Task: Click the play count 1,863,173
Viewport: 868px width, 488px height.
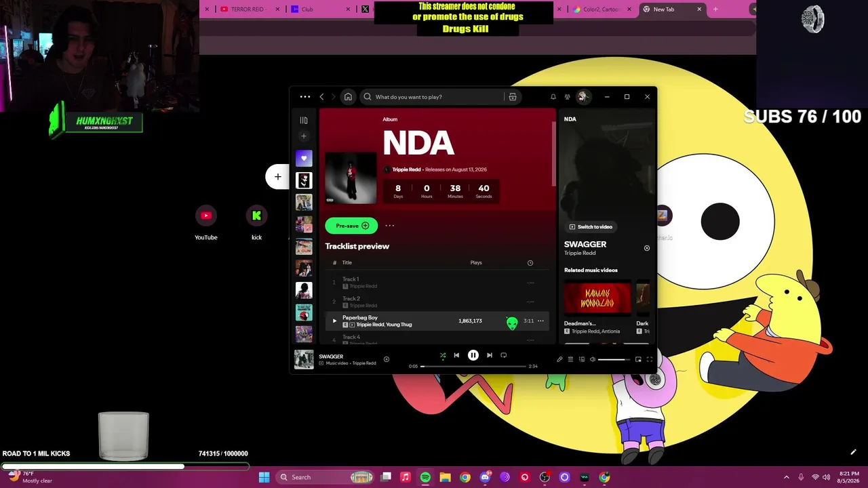Action: coord(470,321)
